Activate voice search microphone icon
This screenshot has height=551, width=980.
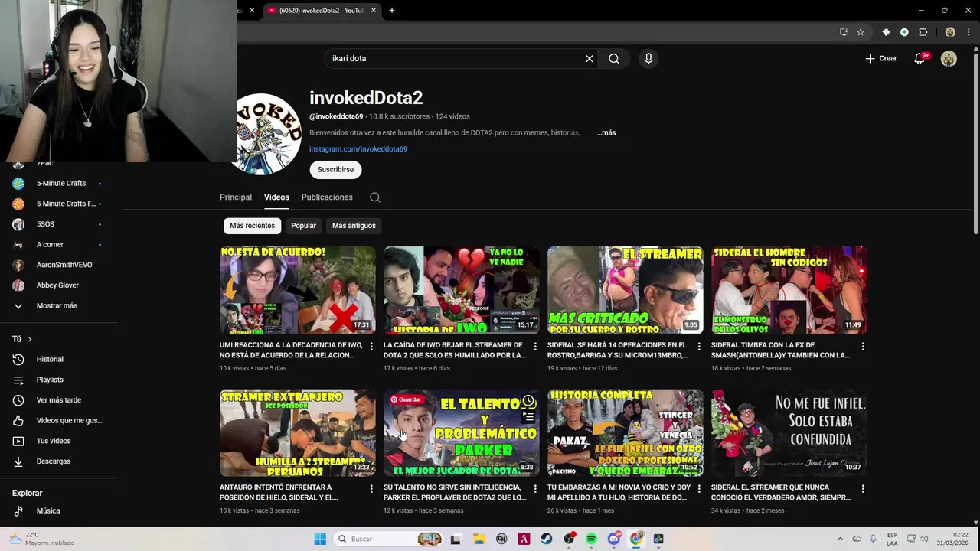(x=648, y=58)
